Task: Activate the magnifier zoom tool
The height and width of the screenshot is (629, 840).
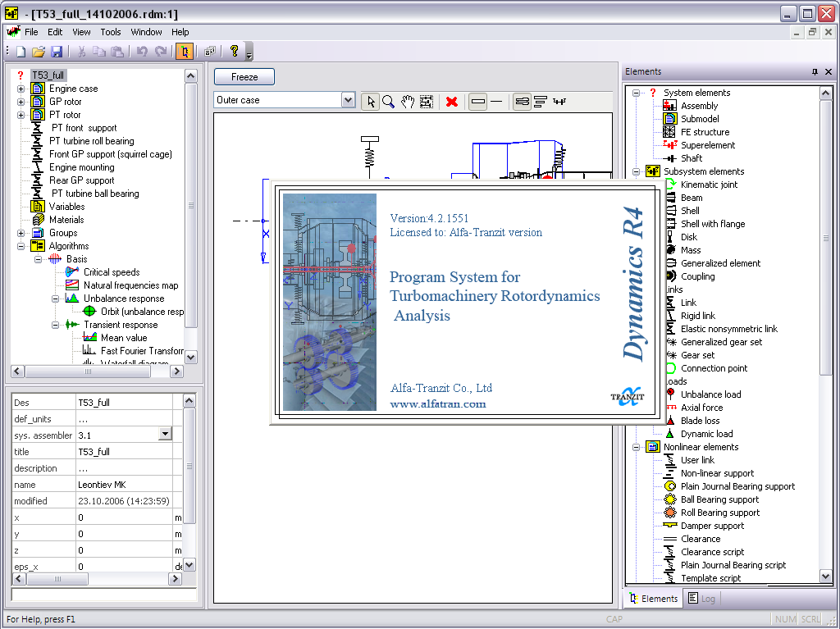Action: [x=388, y=101]
